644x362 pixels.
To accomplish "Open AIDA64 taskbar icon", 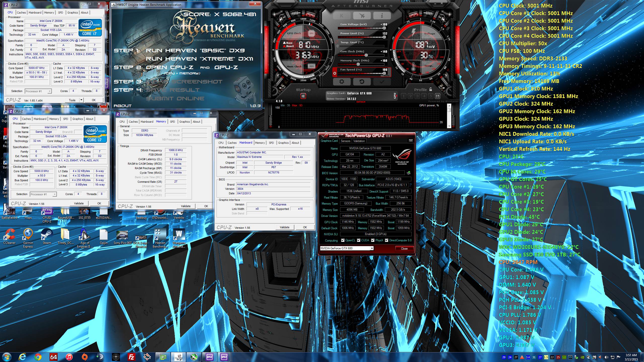I will coord(54,357).
